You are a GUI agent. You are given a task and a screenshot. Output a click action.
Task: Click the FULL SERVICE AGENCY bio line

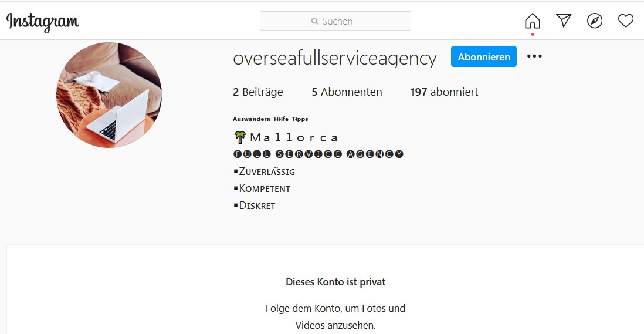coord(318,154)
